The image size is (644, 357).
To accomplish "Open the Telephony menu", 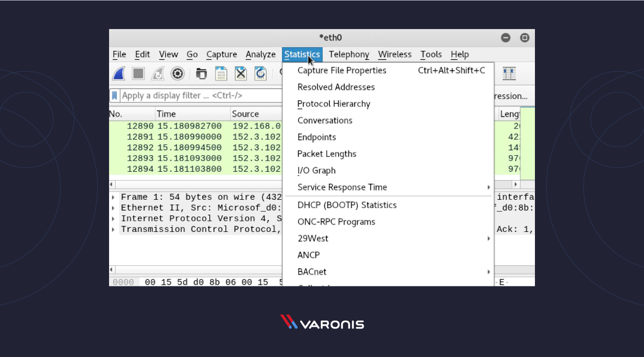I will [x=348, y=54].
